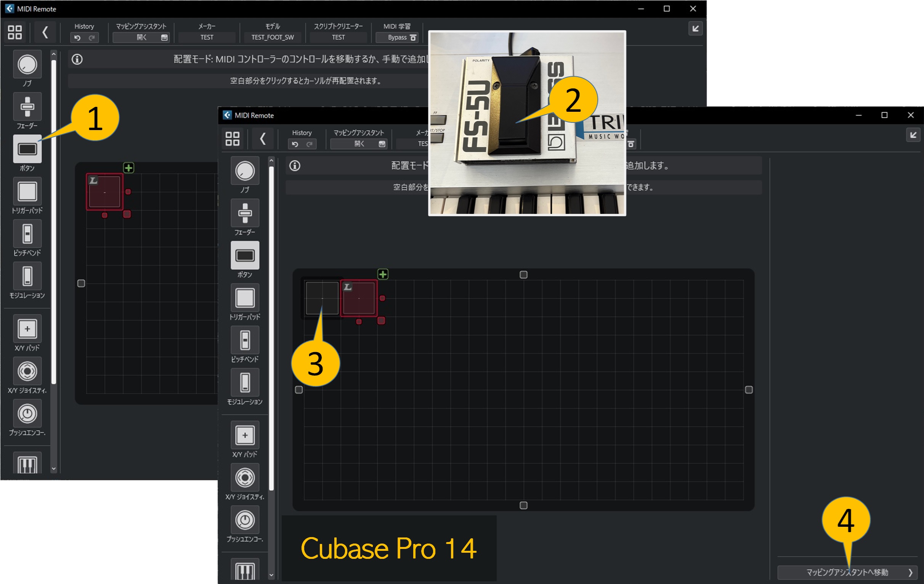The width and height of the screenshot is (924, 584).
Task: Undo via History arrow in back window
Action: (x=77, y=38)
